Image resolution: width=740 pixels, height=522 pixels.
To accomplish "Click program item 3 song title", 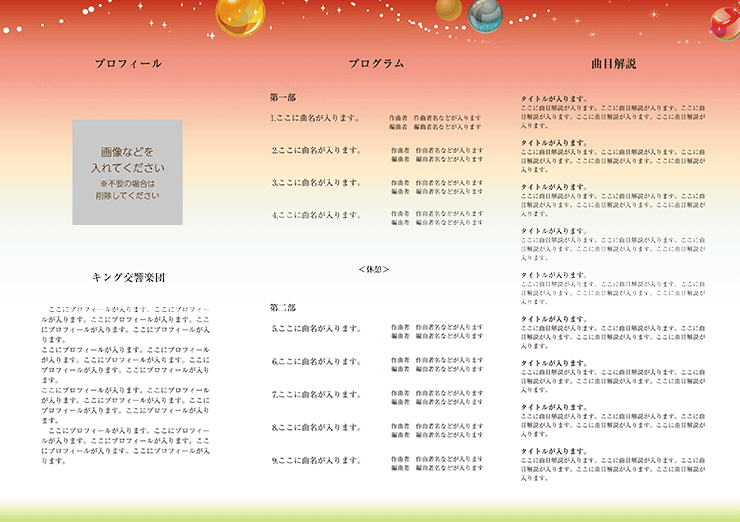I will point(316,183).
